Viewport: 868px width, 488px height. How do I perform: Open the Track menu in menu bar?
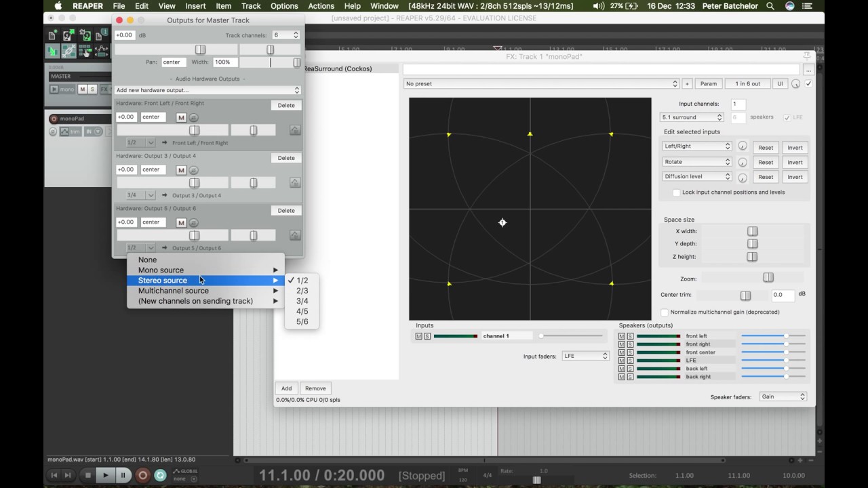pos(251,6)
